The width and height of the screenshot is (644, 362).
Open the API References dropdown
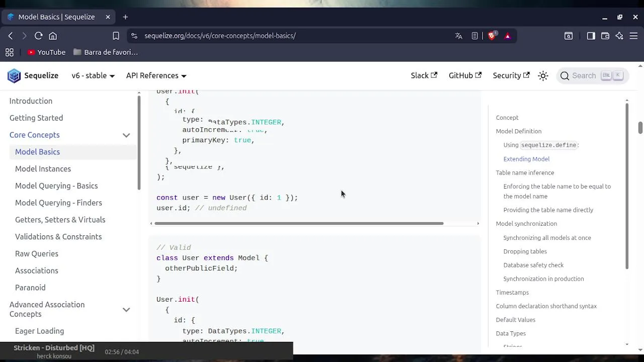coord(156,75)
